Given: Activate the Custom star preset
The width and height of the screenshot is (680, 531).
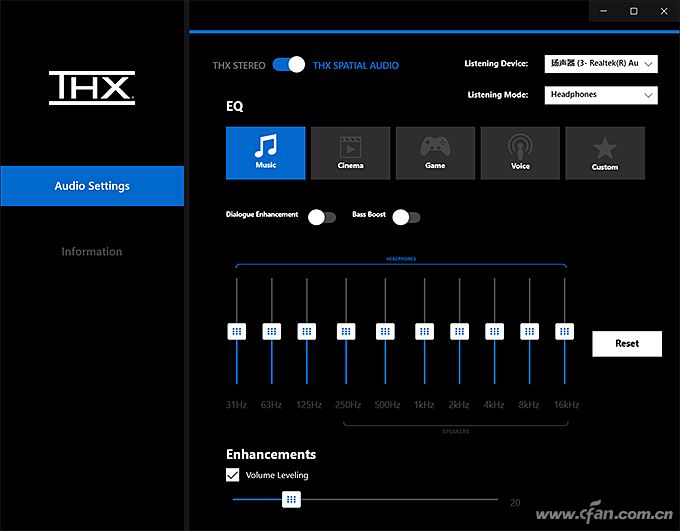Looking at the screenshot, I should pyautogui.click(x=605, y=153).
